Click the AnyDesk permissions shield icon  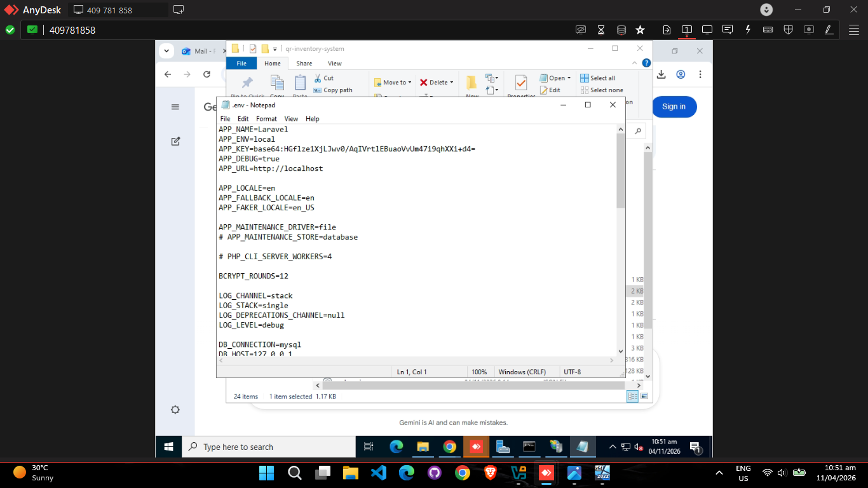coord(788,30)
